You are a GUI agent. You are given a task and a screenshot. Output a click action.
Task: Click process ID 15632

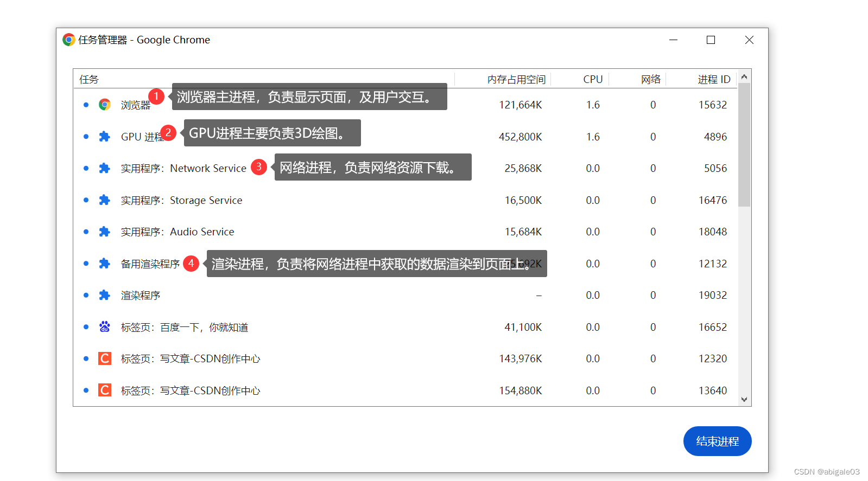pyautogui.click(x=713, y=105)
